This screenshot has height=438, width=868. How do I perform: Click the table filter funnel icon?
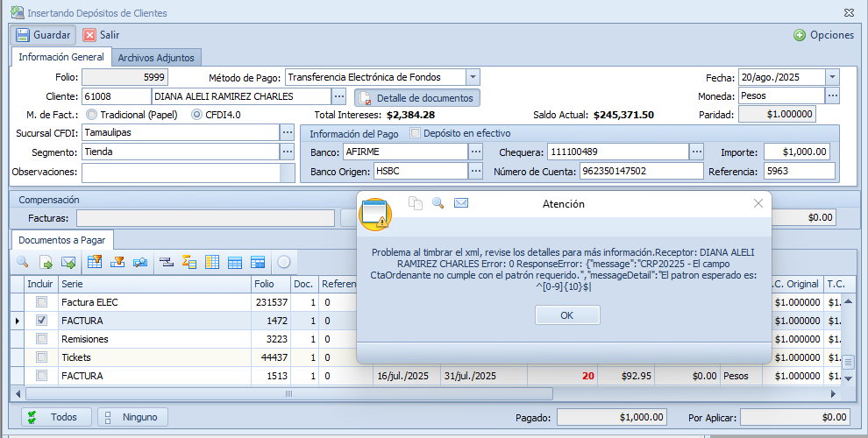[95, 262]
